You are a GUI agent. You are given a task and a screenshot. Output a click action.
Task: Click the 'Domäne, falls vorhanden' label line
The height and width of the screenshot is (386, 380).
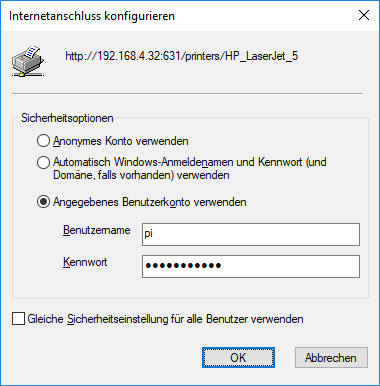click(141, 175)
